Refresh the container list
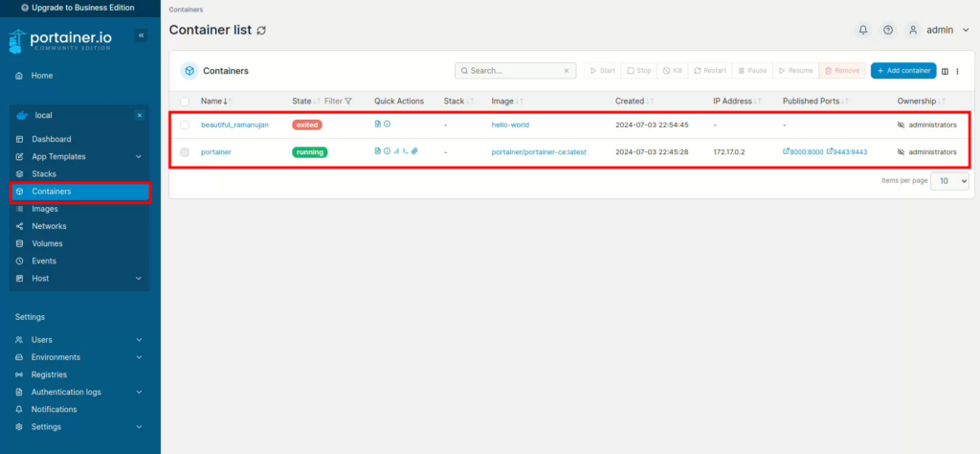 [x=261, y=31]
